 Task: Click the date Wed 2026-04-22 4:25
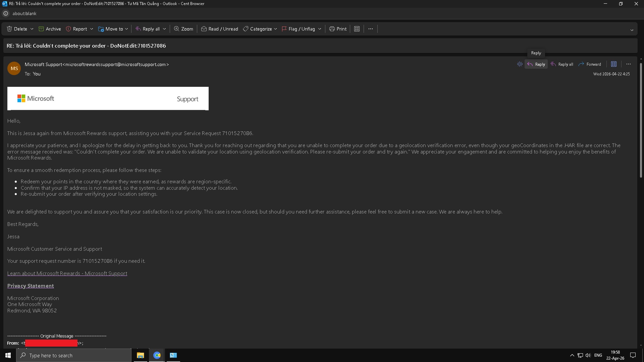point(611,74)
